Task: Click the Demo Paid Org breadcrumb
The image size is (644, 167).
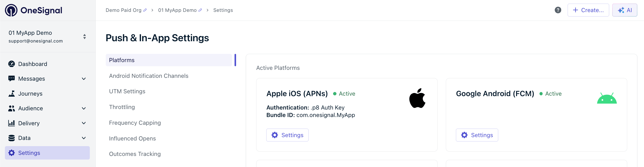Action: click(124, 10)
